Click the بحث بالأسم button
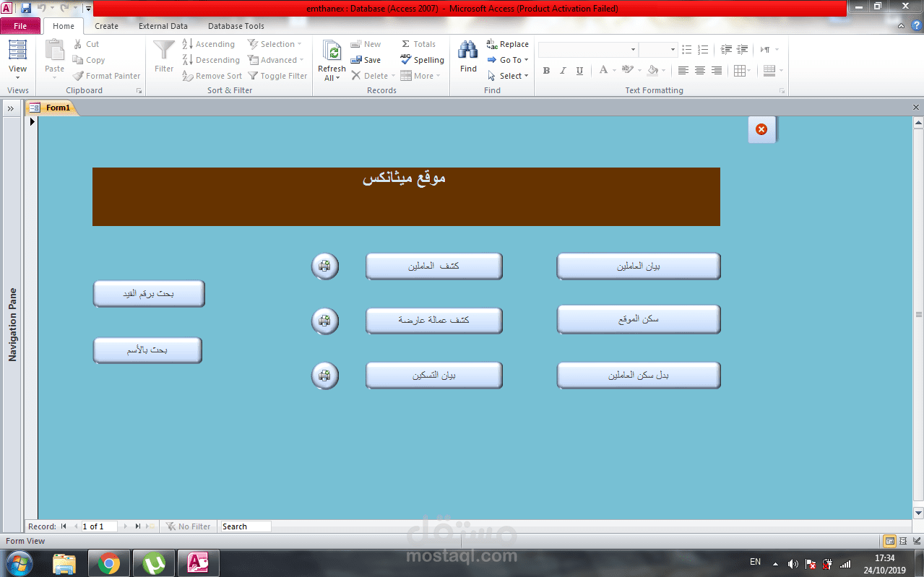Viewport: 924px width, 577px height. pos(147,350)
